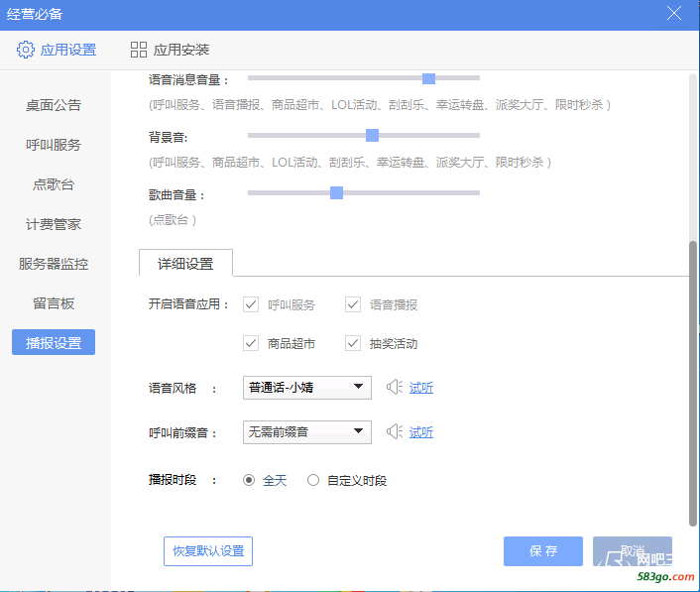
Task: Click the grid icon beside 应用安装
Action: pos(139,50)
